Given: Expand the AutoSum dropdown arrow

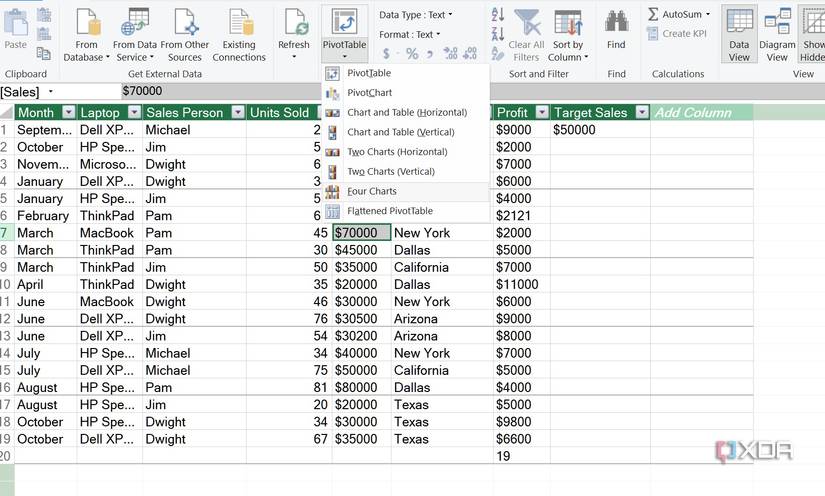Looking at the screenshot, I should (x=708, y=14).
